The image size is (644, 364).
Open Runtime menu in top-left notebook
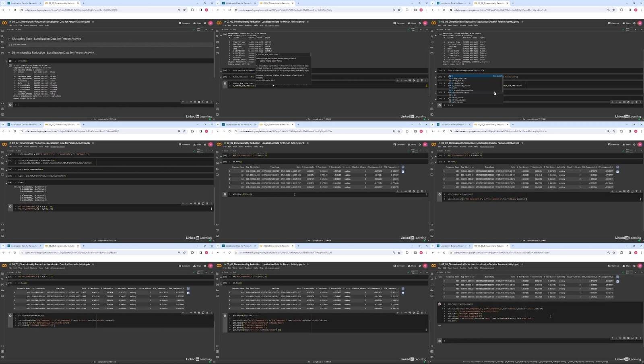point(34,25)
